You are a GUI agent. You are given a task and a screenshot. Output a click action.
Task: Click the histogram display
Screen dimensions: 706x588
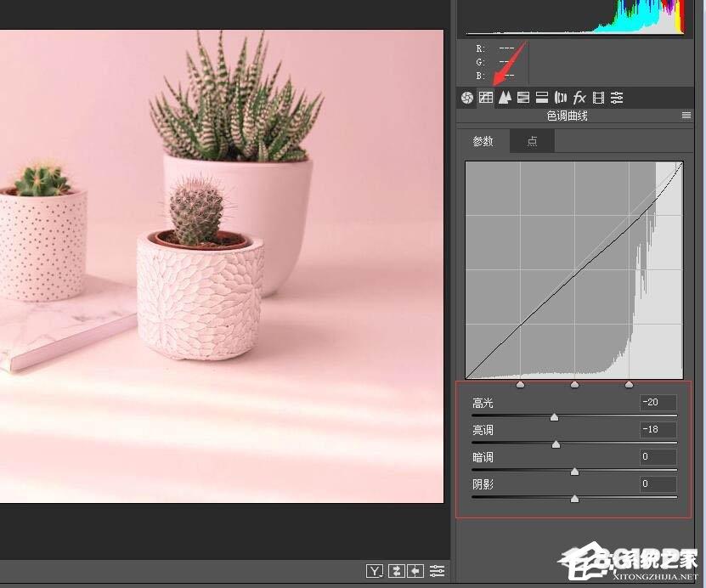tap(575, 17)
